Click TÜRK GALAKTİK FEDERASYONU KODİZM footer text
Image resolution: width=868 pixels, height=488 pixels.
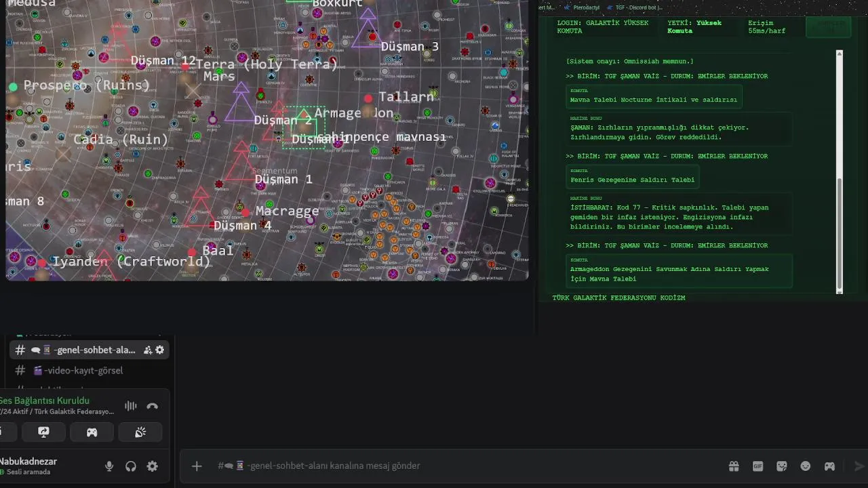click(618, 298)
